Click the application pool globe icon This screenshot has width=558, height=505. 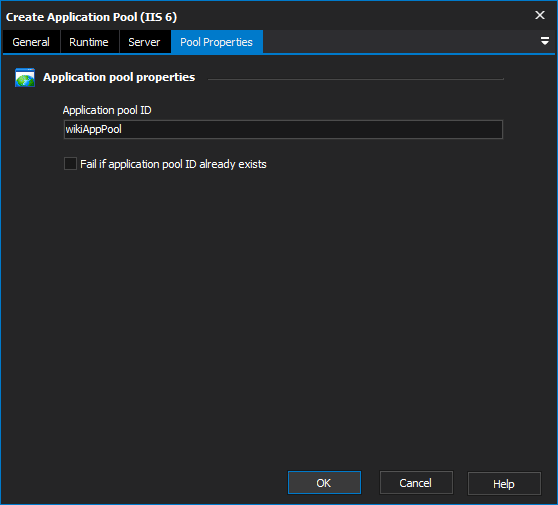click(x=25, y=77)
